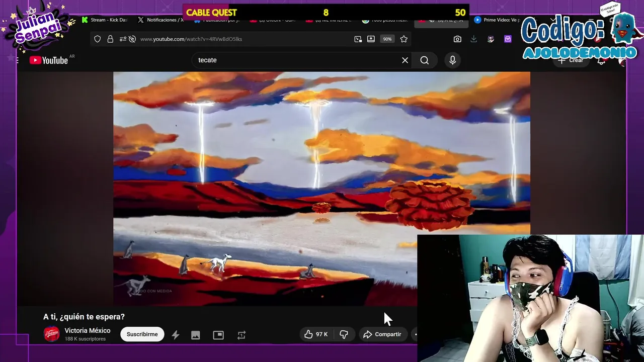Viewport: 644px width, 362px height.
Task: Click the 'Compartir' share button
Action: click(382, 334)
